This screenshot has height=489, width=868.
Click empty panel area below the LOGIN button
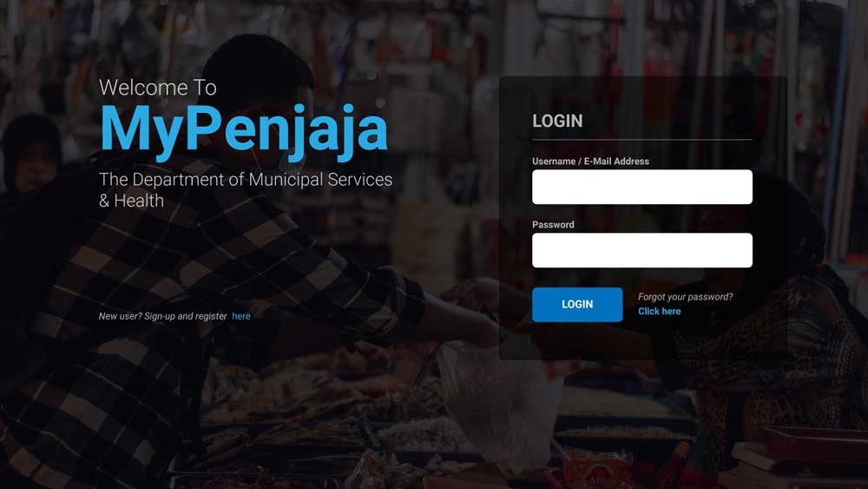tap(642, 341)
